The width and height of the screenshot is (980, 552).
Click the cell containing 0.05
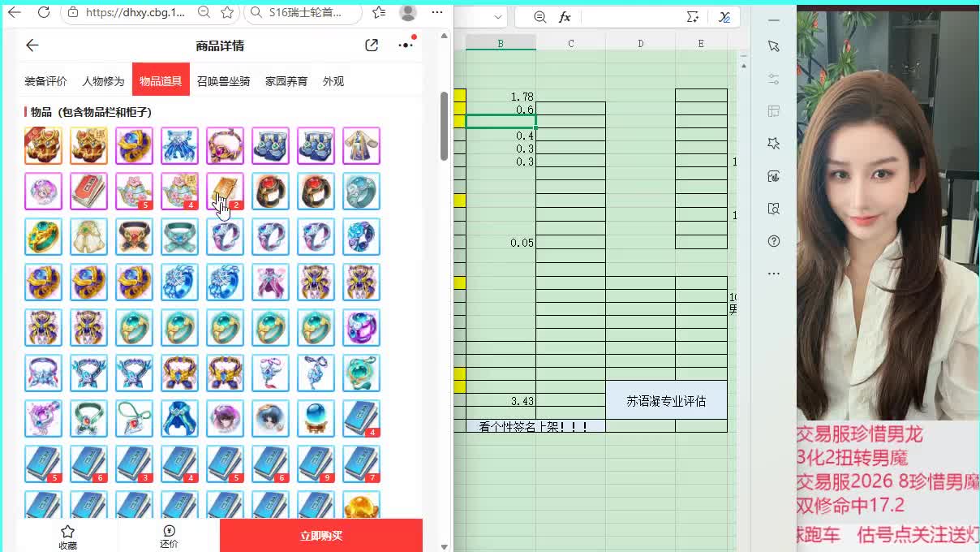501,242
